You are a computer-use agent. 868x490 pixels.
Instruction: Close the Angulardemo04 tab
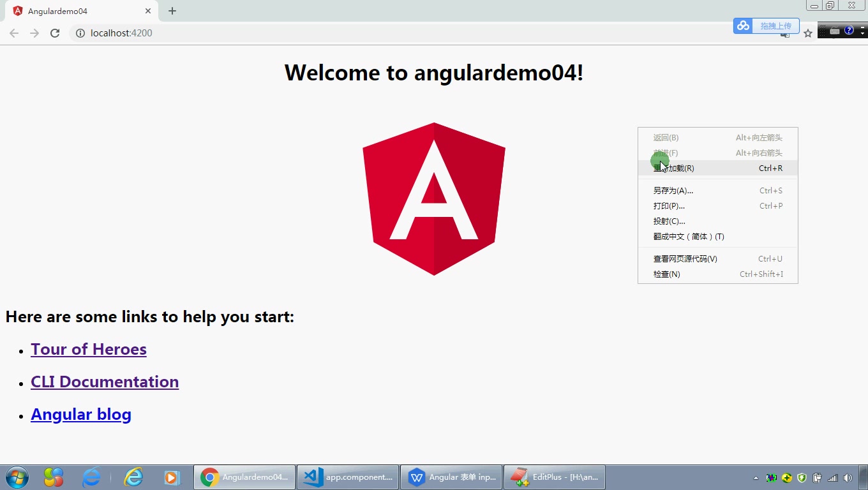pos(148,11)
